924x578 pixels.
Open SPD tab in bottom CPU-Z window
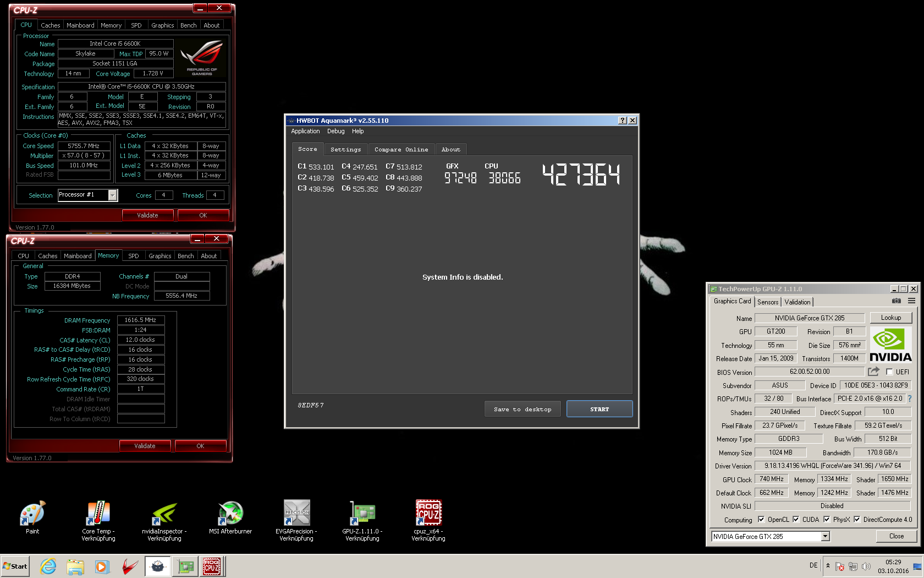(x=134, y=256)
